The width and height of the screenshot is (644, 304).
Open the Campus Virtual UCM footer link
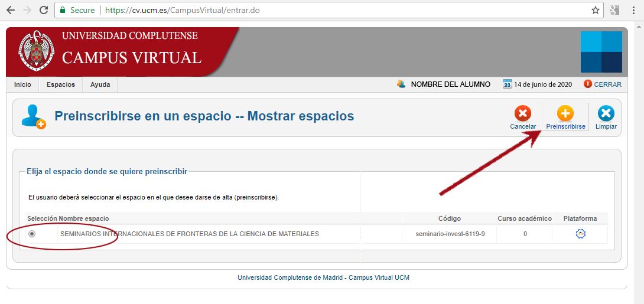[x=379, y=278]
